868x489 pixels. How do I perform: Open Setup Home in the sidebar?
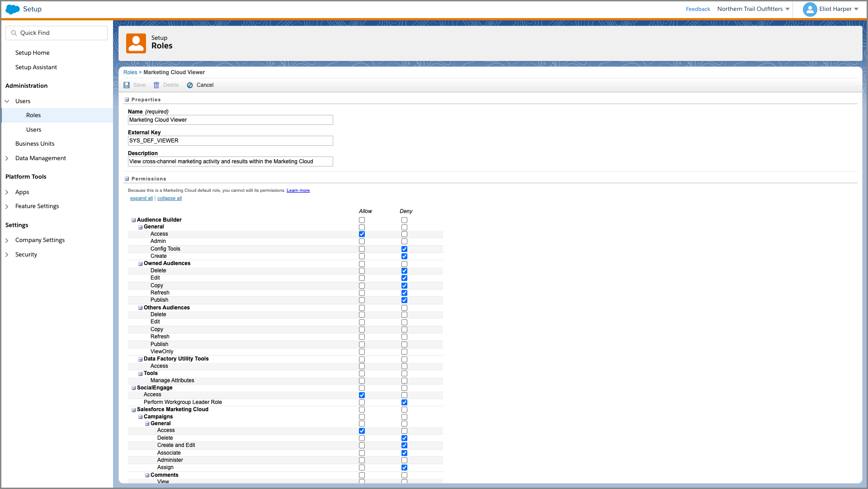(33, 53)
